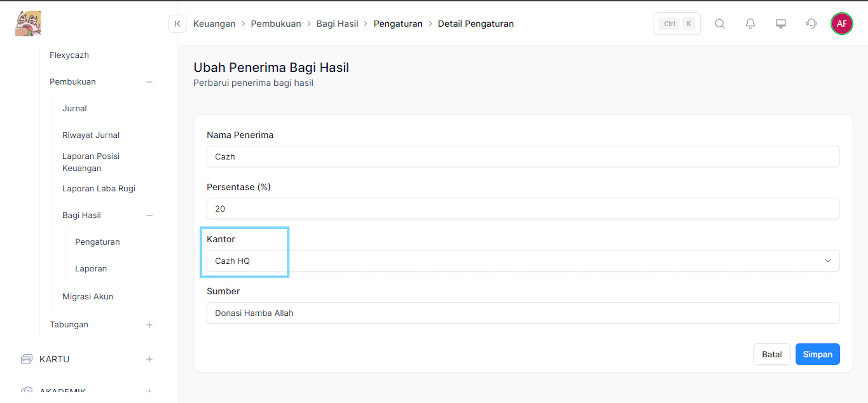Click the Ctrl K shortcut box
Screen dimensions: 868x403
point(677,23)
